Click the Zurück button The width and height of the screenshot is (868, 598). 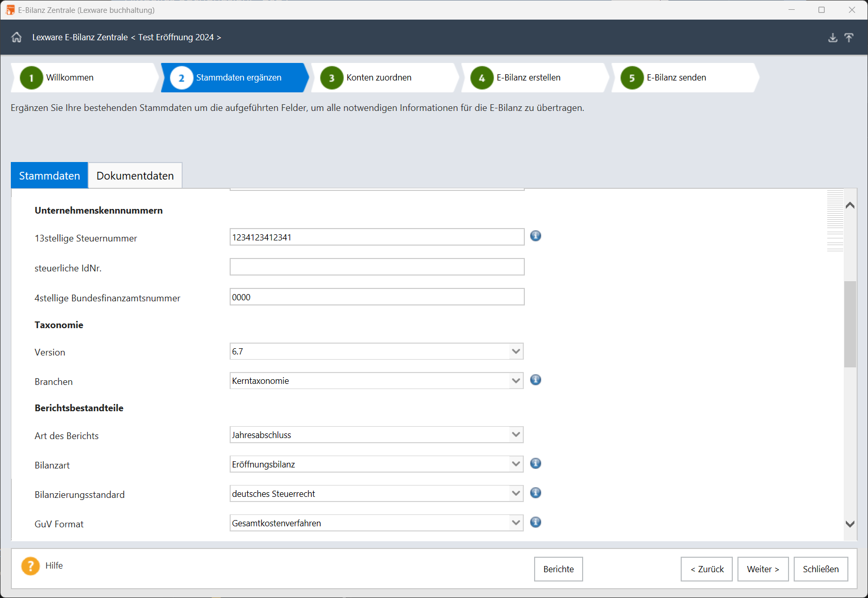pyautogui.click(x=706, y=569)
